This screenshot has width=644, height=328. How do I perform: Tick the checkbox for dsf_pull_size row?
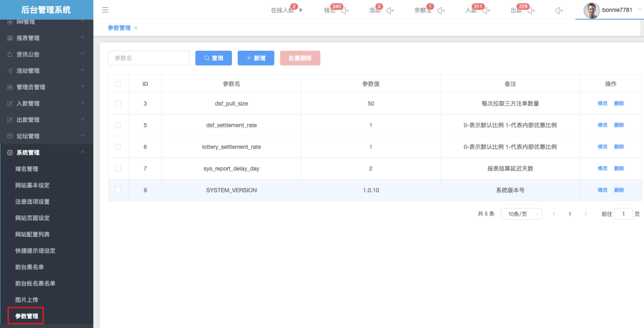[118, 104]
